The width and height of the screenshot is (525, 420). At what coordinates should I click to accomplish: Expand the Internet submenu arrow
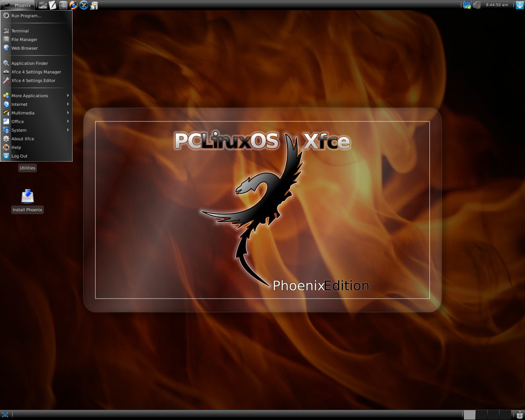[x=68, y=104]
